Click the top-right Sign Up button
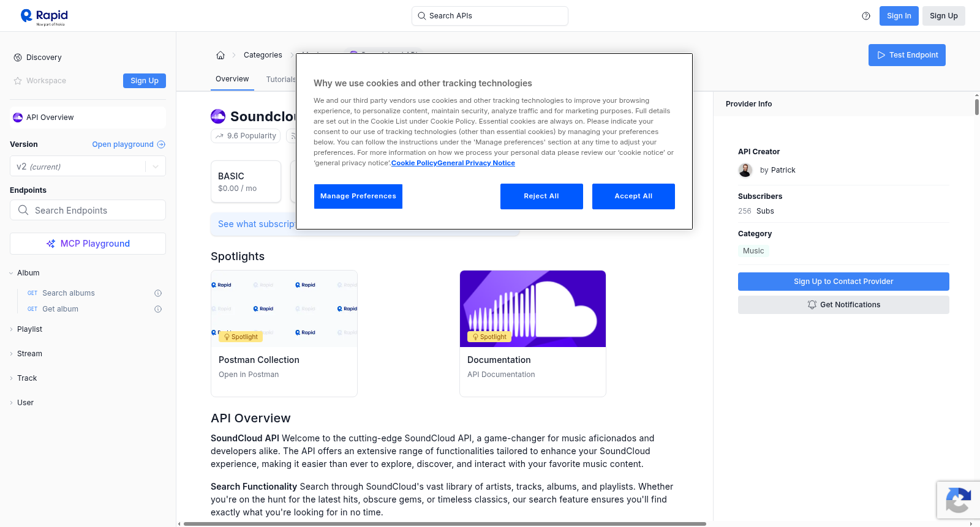Viewport: 980px width, 527px height. click(x=944, y=16)
